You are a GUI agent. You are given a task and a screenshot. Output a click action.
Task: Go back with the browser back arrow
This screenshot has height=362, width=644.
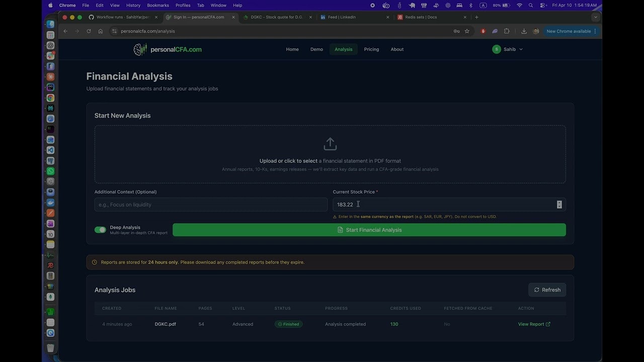pos(65,31)
